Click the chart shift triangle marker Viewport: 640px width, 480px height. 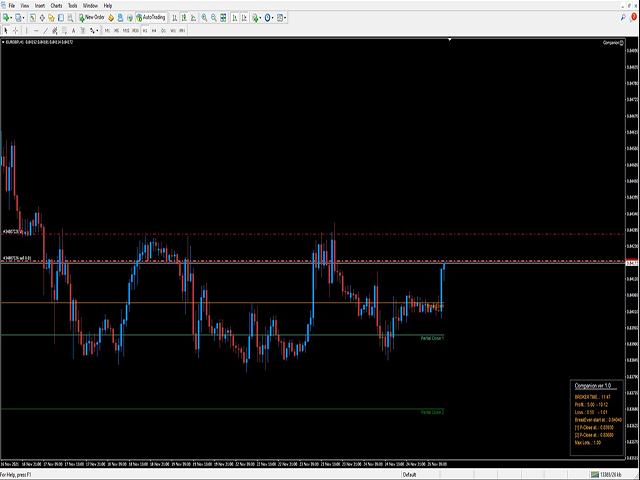coord(449,40)
